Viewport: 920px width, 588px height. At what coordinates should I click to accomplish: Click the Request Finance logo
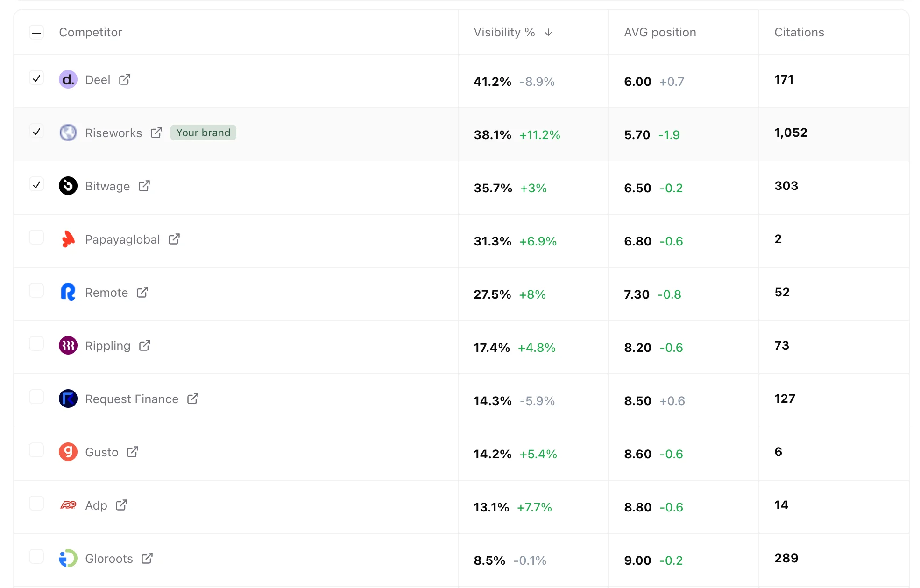pyautogui.click(x=68, y=399)
